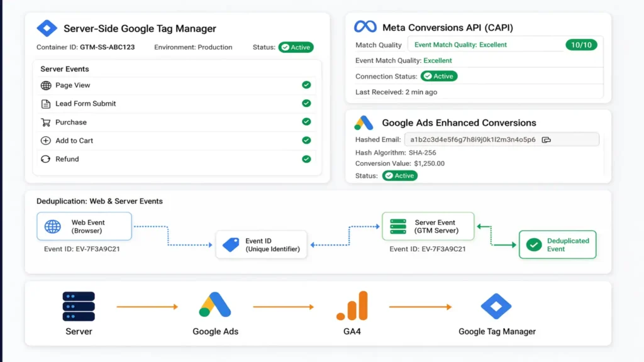
Task: Click the Server-Side Google Tag Manager title
Action: (140, 28)
